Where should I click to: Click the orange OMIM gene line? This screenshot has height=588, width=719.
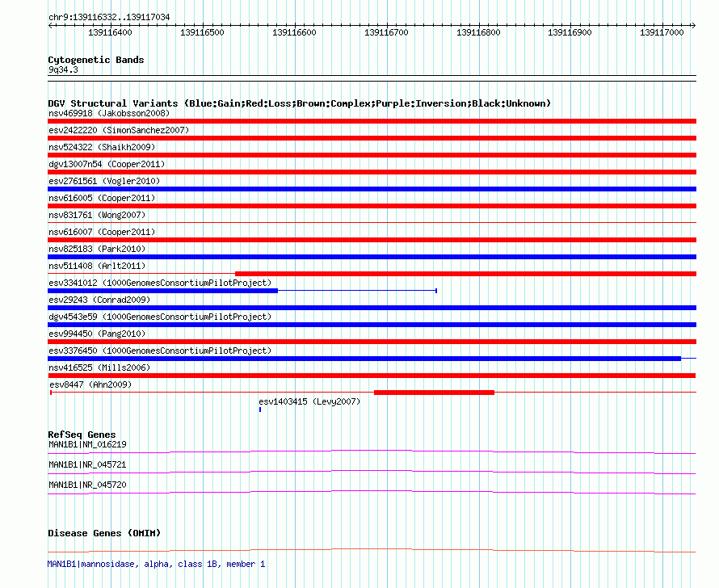372,550
